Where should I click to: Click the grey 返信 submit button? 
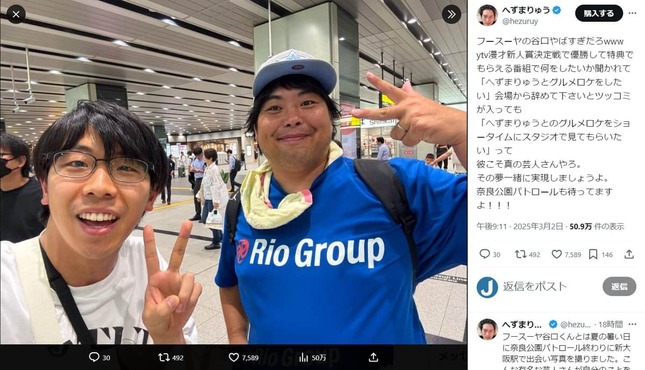pyautogui.click(x=619, y=286)
